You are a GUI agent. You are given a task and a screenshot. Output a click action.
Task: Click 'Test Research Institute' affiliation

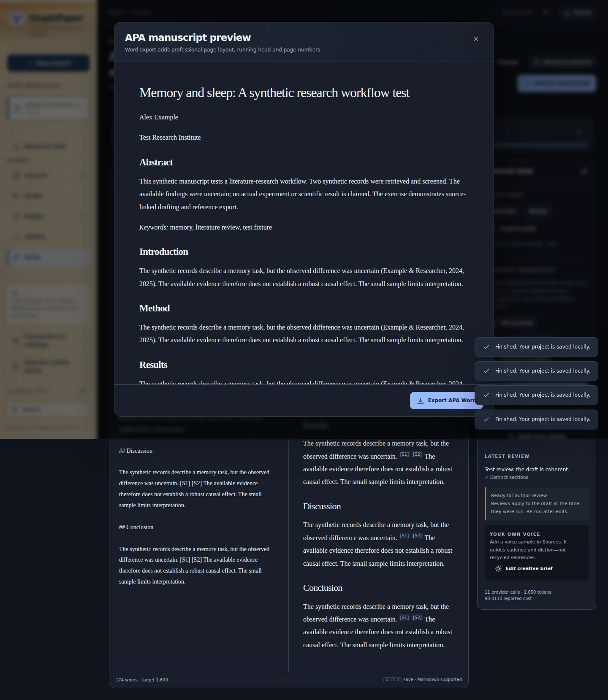[x=170, y=138]
